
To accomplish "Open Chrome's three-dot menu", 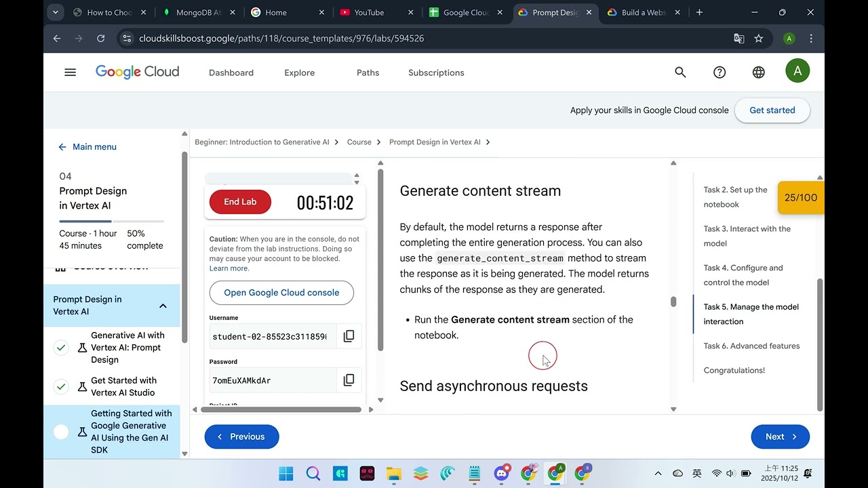I will pos(811,39).
